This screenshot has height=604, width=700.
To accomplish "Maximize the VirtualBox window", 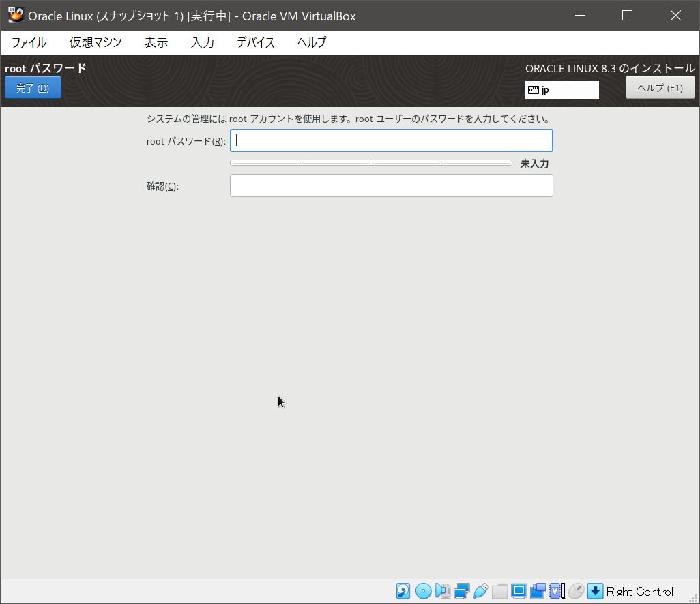I will click(x=627, y=16).
